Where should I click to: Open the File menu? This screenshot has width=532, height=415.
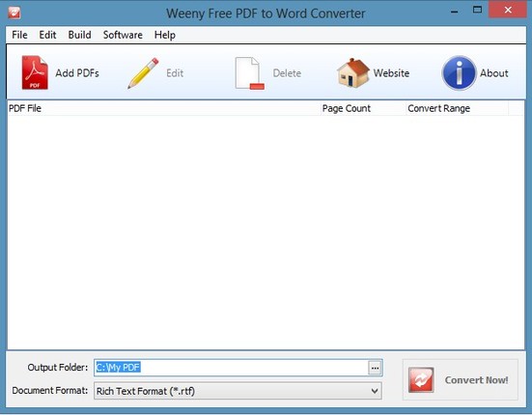tap(19, 35)
